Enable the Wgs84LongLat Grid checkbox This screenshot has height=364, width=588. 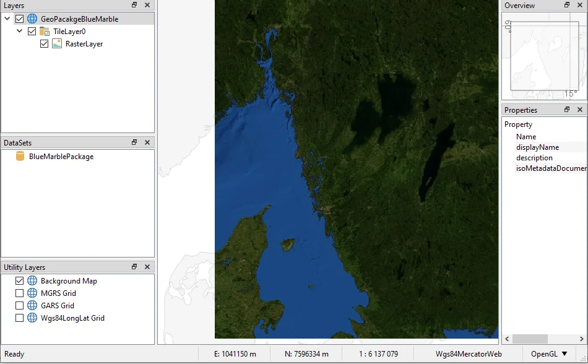coord(19,318)
